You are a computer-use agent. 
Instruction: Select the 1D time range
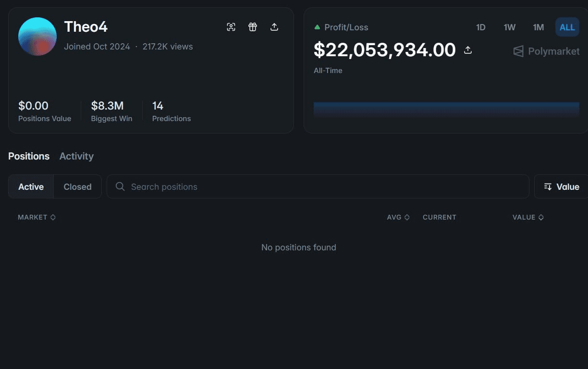pos(481,27)
